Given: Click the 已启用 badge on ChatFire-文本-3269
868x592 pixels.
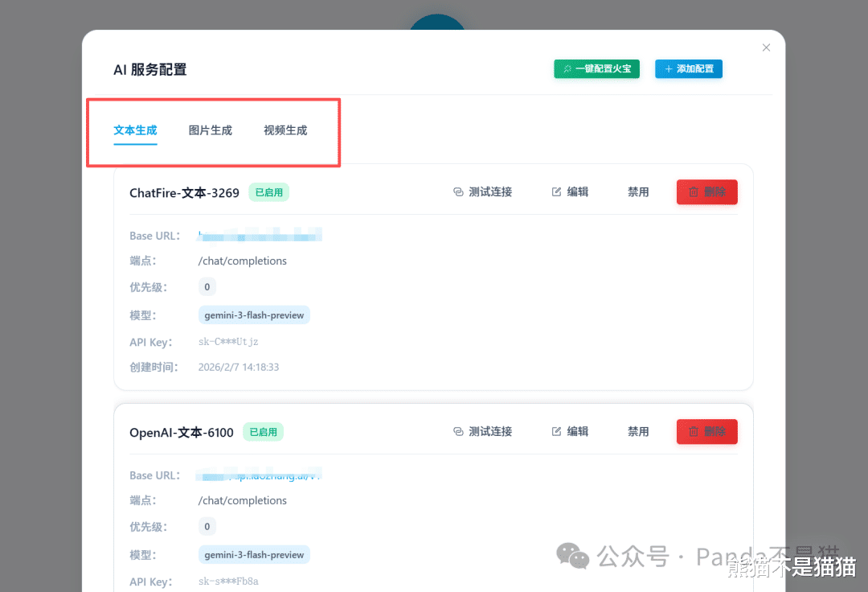Looking at the screenshot, I should (268, 192).
